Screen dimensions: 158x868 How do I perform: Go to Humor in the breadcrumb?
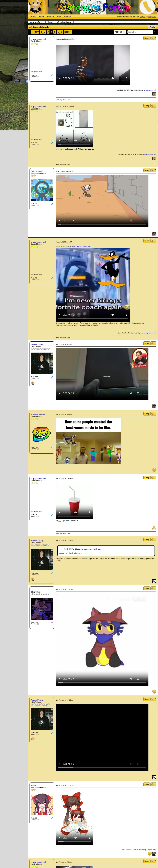pos(50,22)
